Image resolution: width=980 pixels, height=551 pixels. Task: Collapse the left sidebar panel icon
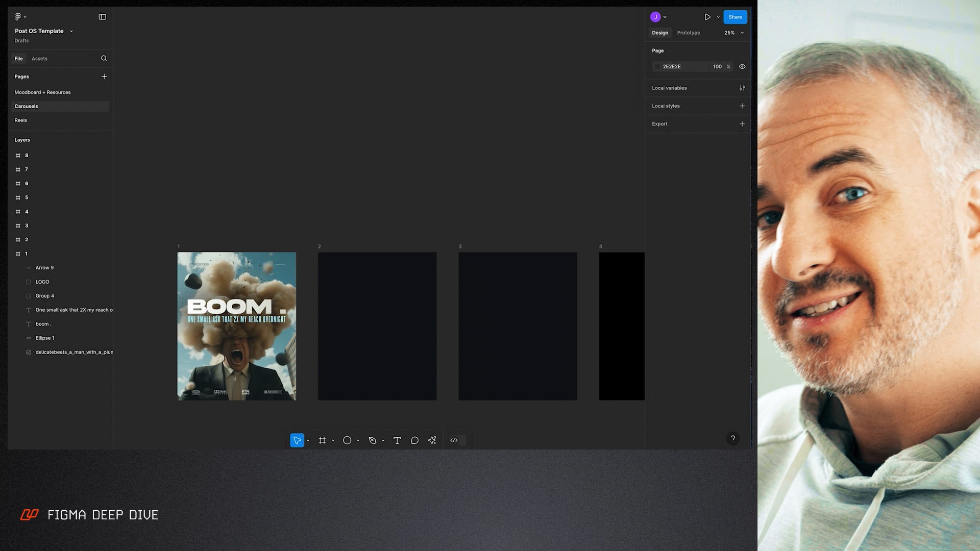point(102,17)
